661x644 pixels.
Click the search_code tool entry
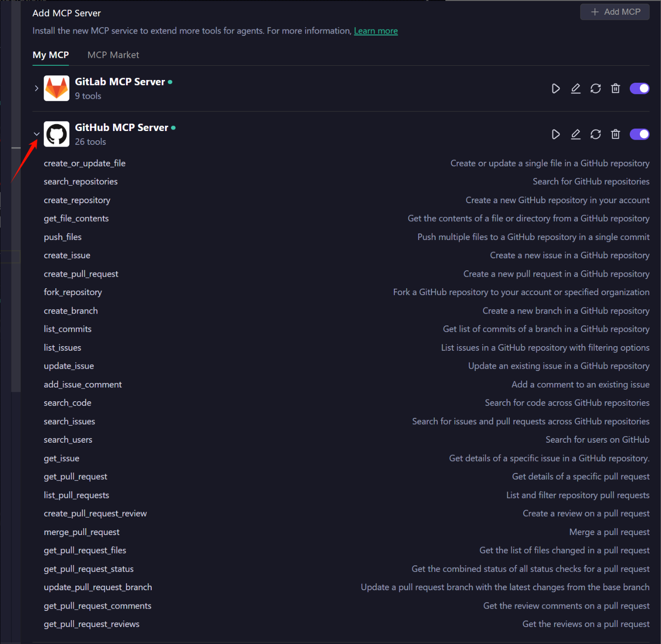[68, 403]
